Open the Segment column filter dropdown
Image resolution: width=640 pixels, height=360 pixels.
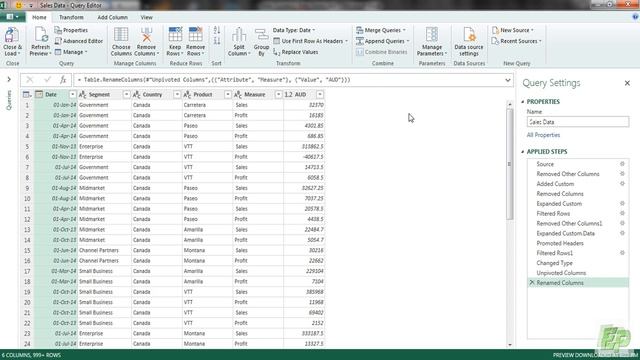pyautogui.click(x=126, y=94)
